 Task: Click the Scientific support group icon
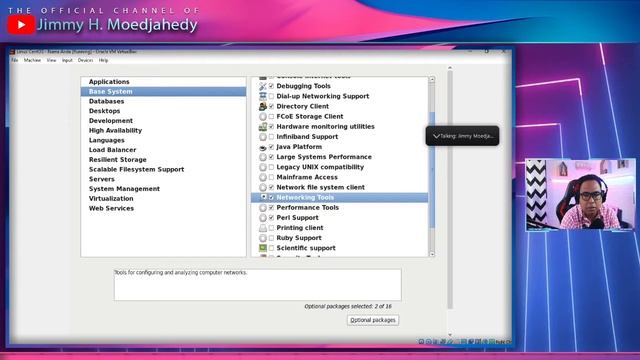tap(263, 248)
